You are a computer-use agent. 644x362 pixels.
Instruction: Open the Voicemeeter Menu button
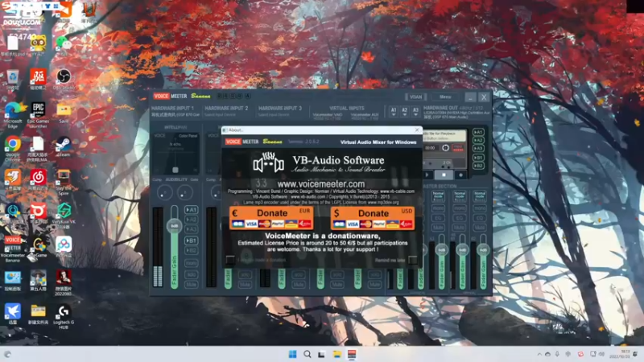point(445,97)
